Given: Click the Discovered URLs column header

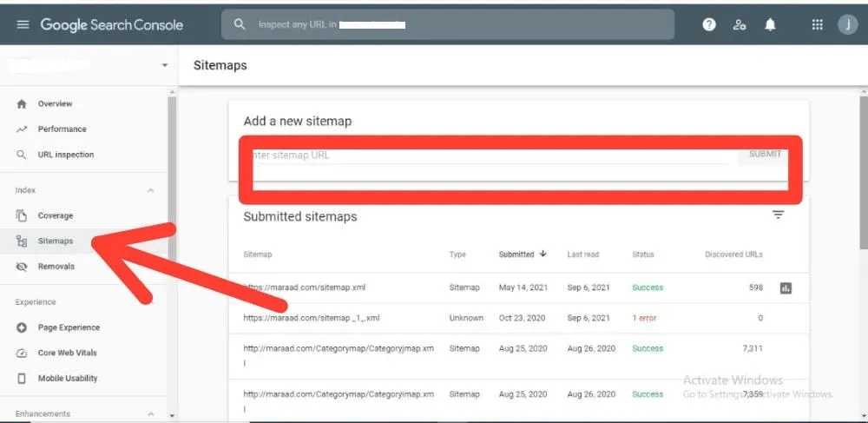Looking at the screenshot, I should coord(734,254).
